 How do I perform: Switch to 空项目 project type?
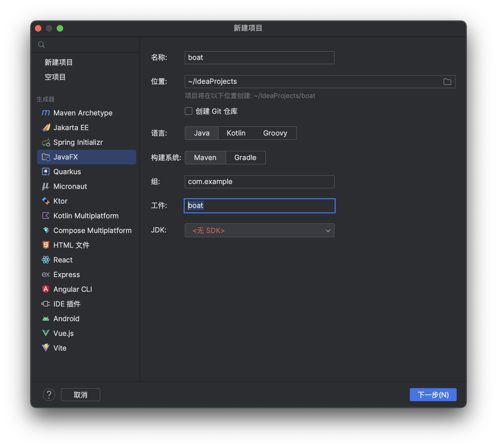pos(55,77)
